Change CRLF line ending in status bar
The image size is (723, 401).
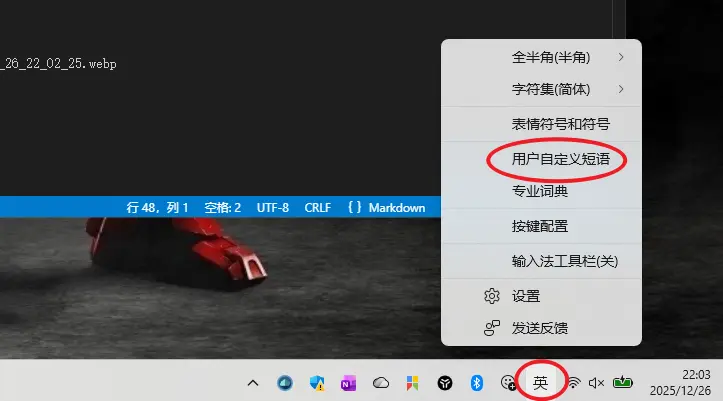click(317, 208)
